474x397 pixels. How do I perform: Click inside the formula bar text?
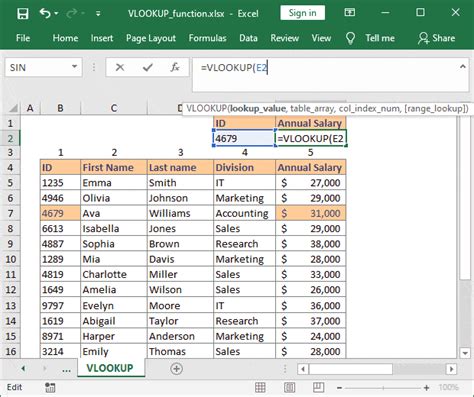(234, 68)
